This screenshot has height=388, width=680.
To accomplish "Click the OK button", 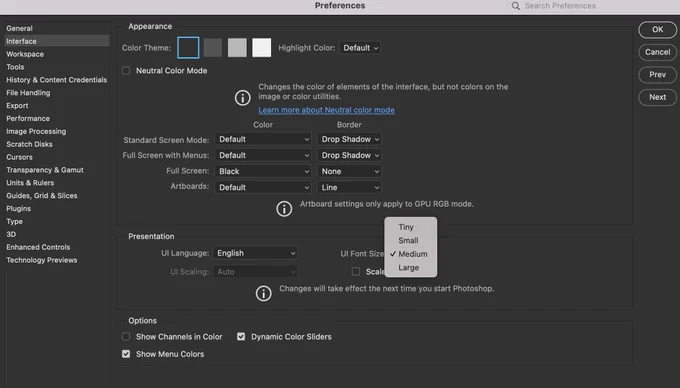I will point(657,29).
